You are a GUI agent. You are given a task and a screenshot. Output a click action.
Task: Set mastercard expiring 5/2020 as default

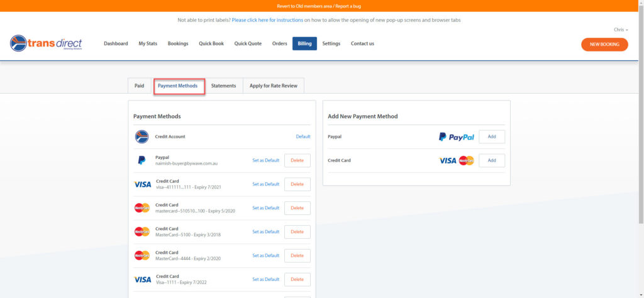[x=266, y=208]
